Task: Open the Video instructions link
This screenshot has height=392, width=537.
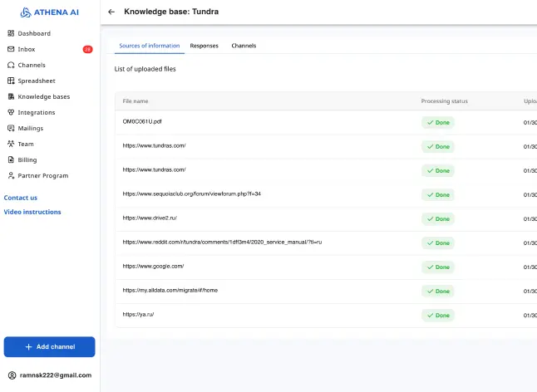Action: coord(32,212)
